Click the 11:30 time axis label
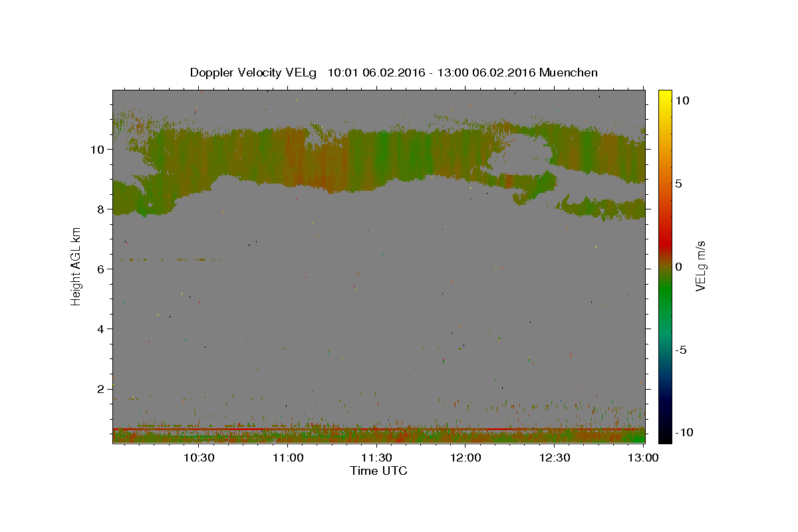This screenshot has width=798, height=532. point(376,458)
